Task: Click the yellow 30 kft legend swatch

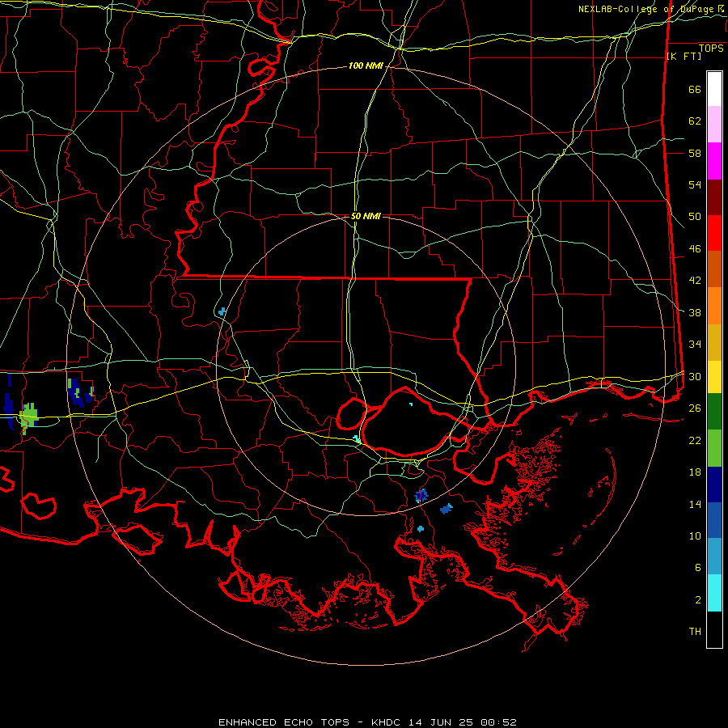Action: point(714,377)
